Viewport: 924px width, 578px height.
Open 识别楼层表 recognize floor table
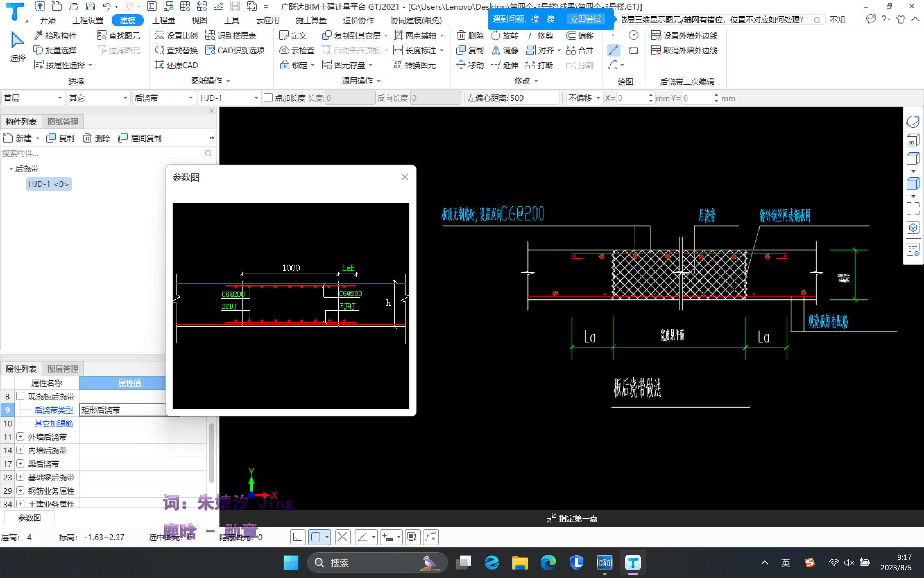(x=231, y=36)
